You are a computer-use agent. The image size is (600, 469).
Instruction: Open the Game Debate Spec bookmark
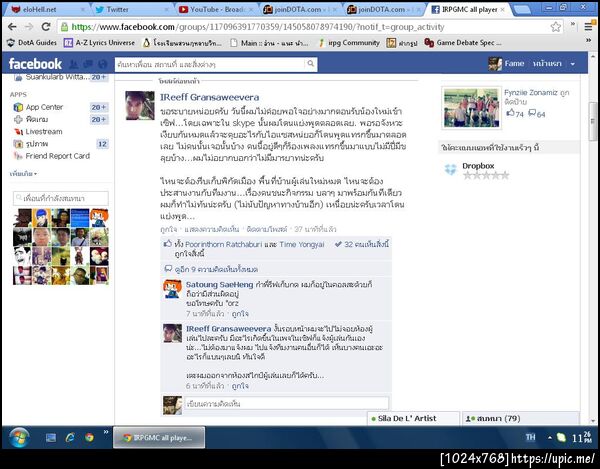[x=463, y=43]
